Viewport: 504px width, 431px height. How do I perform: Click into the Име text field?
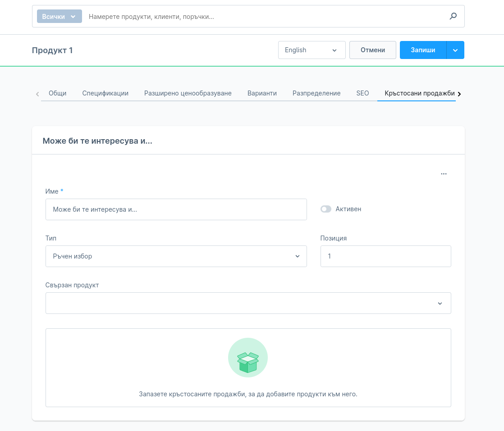(x=176, y=209)
